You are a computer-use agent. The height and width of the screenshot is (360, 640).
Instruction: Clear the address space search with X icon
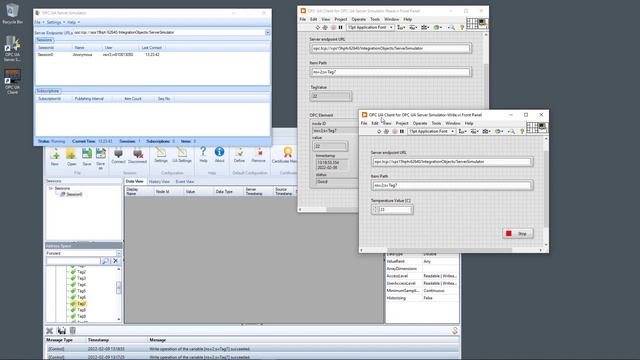(x=116, y=261)
